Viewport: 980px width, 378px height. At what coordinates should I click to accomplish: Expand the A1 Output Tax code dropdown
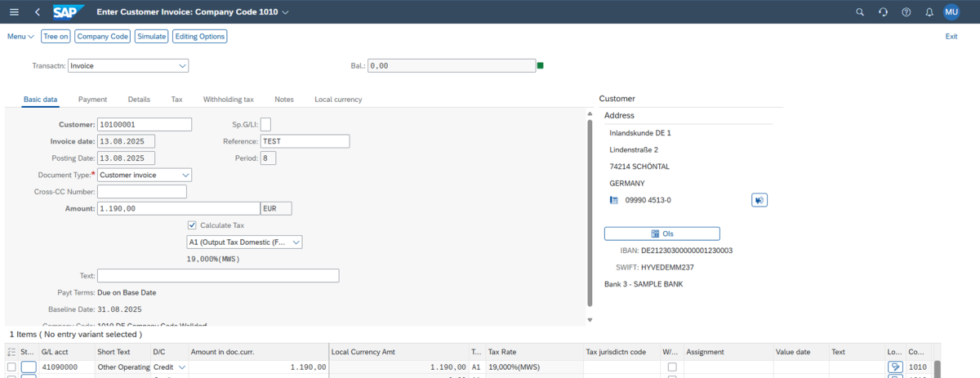296,242
